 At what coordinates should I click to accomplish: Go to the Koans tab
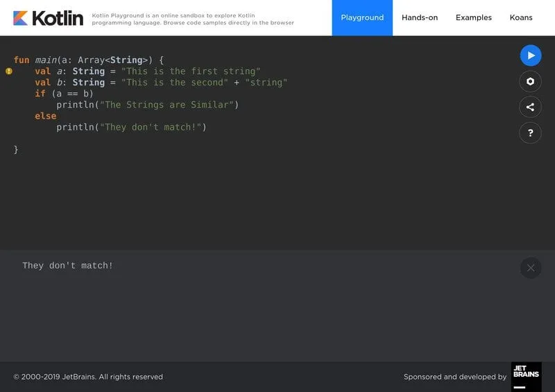point(521,18)
